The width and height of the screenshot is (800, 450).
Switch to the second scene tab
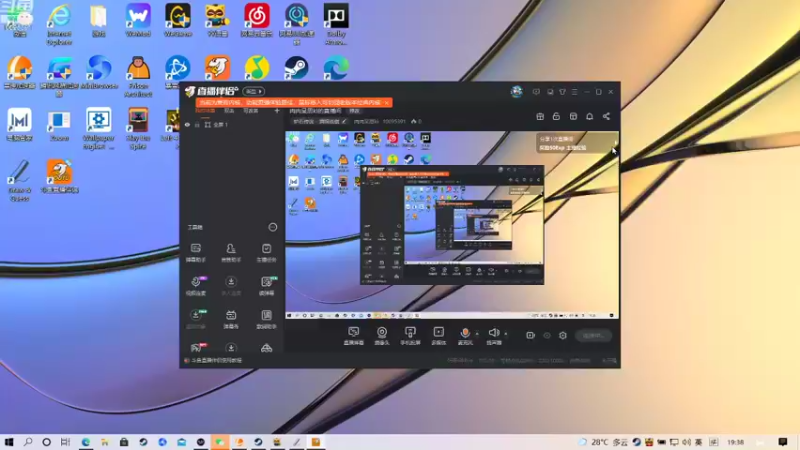coord(229,111)
